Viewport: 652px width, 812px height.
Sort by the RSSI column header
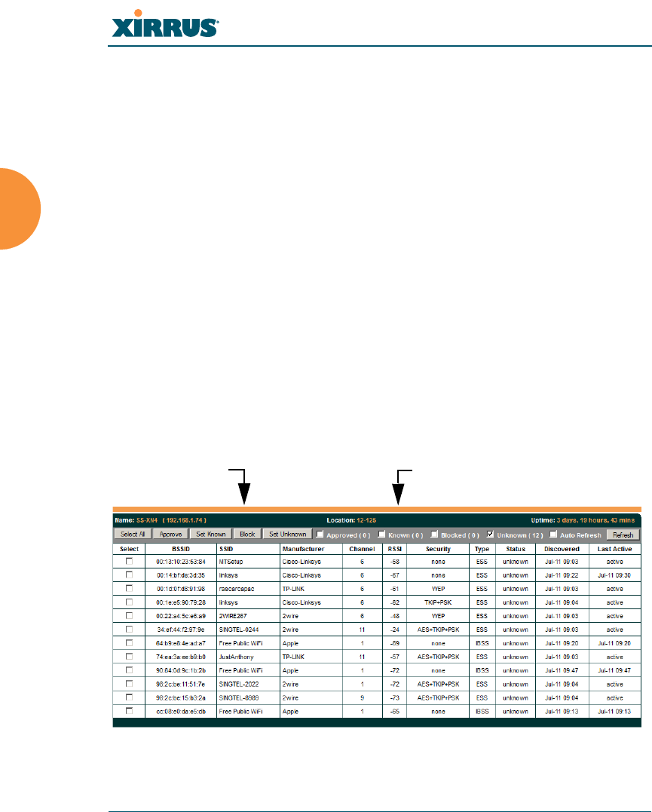point(395,549)
